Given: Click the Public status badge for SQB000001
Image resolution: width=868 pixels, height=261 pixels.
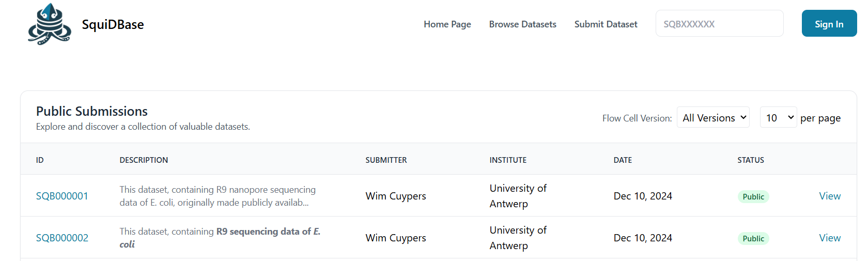Looking at the screenshot, I should [753, 196].
